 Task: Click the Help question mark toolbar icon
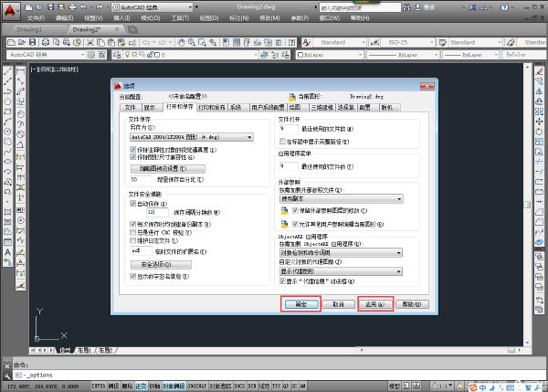292,42
